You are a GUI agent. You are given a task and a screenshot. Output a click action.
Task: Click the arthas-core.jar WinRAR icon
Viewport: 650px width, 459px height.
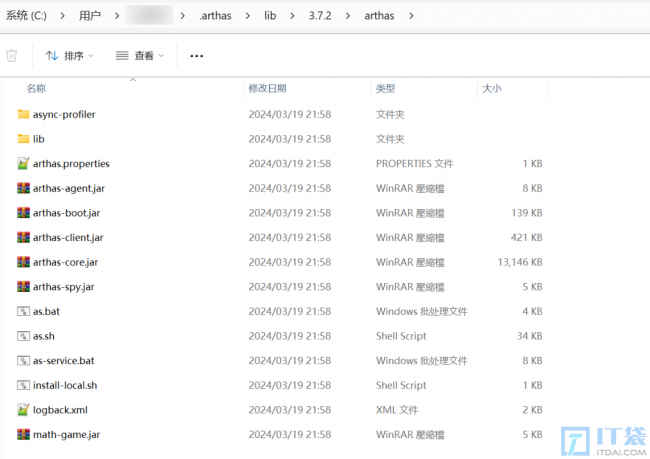23,262
